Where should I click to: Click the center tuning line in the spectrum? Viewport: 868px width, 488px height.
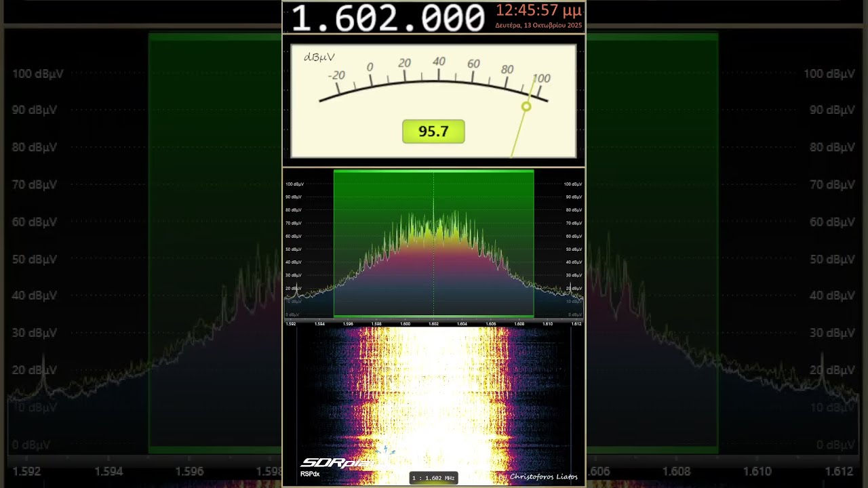[x=433, y=244]
